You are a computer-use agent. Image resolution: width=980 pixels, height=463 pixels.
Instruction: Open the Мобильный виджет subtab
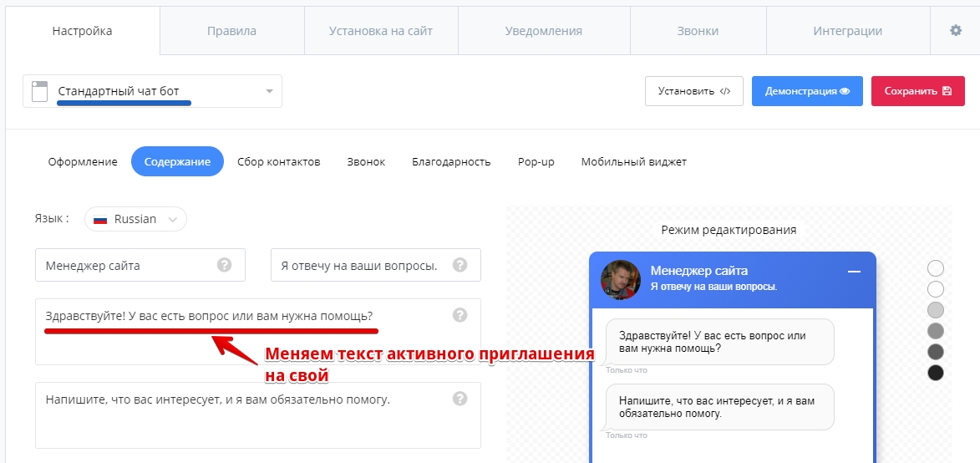[634, 162]
